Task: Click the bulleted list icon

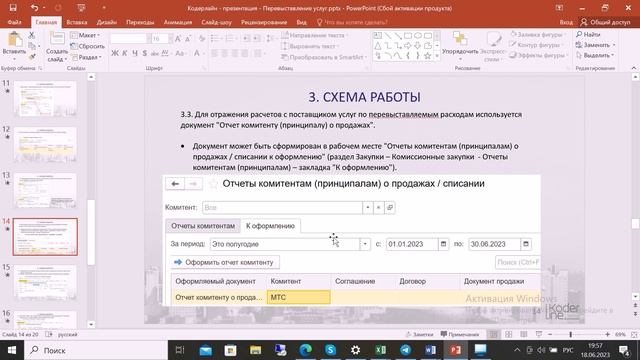Action: click(x=215, y=38)
